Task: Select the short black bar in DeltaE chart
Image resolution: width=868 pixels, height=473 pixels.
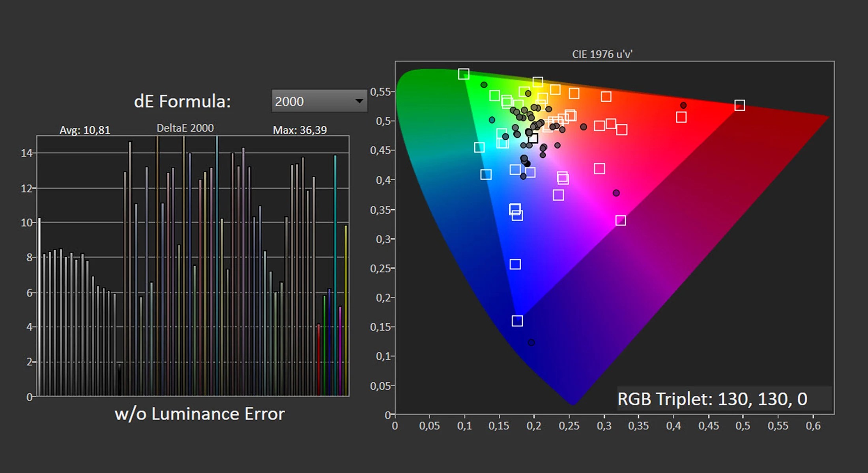Action: pos(120,379)
